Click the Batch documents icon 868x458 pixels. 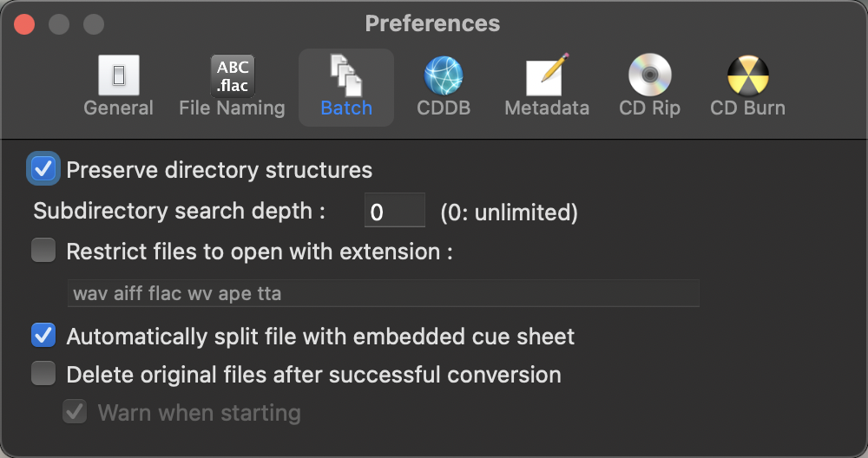click(345, 75)
